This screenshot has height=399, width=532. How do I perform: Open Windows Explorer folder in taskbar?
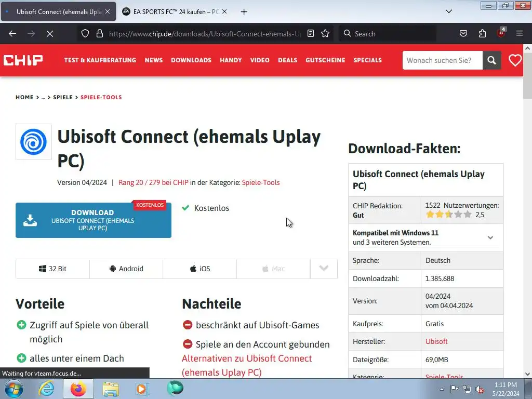pyautogui.click(x=111, y=389)
